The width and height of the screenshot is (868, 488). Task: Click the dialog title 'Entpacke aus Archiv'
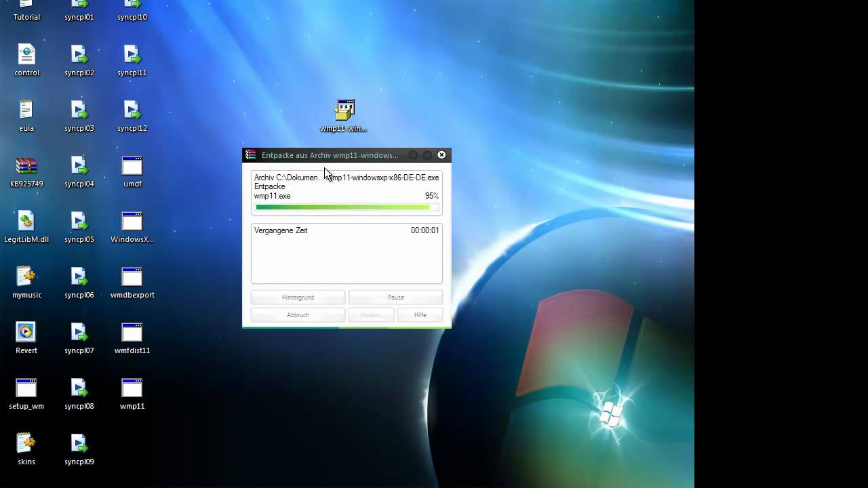click(x=330, y=155)
